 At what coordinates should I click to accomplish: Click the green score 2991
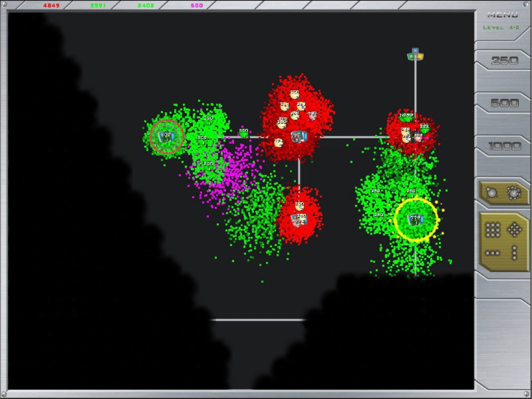98,5
